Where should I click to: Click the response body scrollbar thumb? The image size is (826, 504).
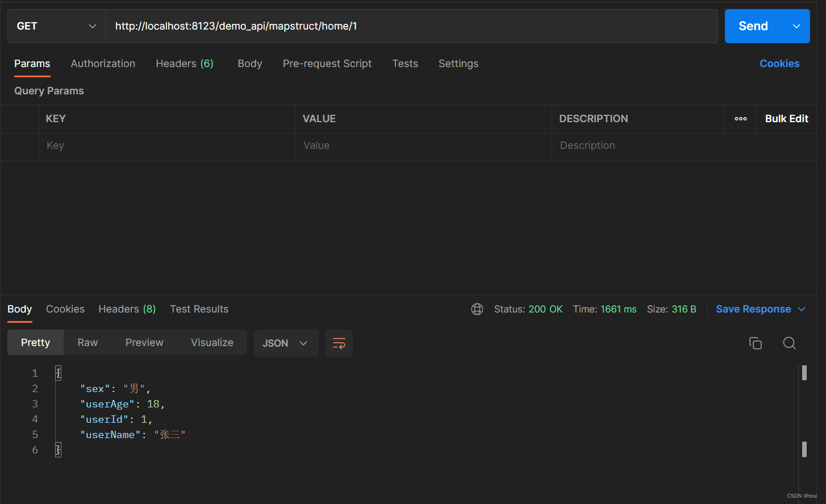[804, 373]
